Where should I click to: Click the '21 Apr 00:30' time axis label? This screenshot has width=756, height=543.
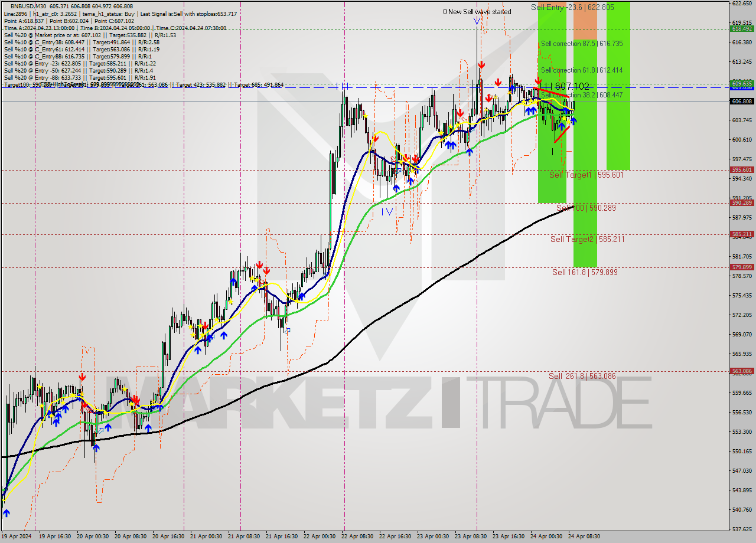(x=206, y=537)
